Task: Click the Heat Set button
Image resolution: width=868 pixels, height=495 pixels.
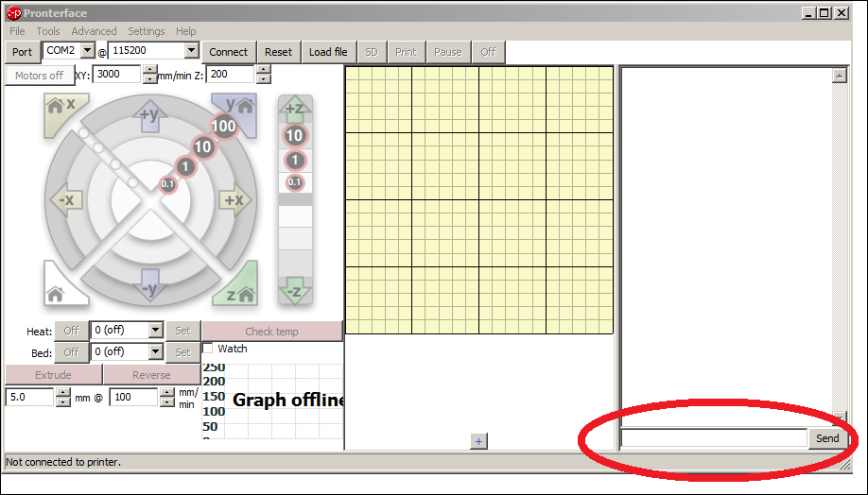Action: (182, 331)
